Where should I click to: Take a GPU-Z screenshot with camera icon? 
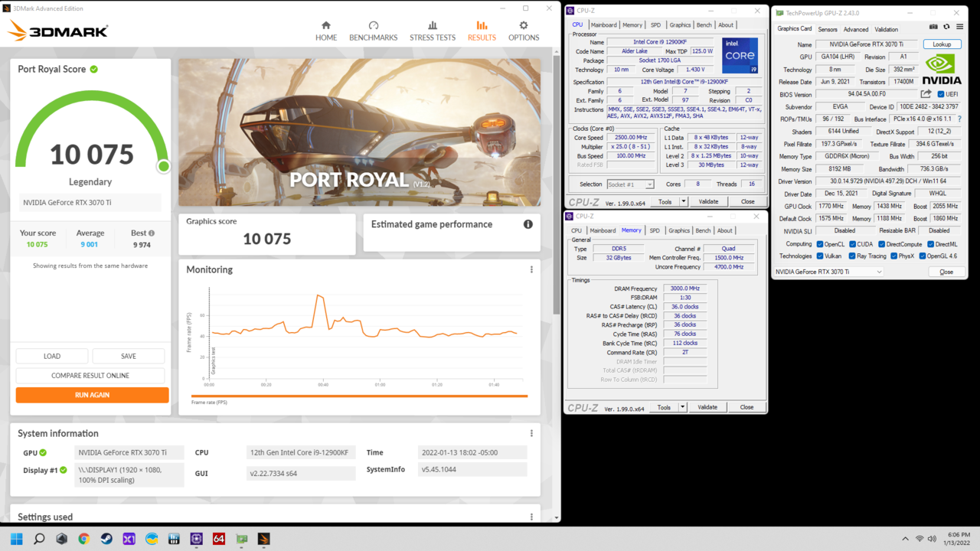(x=933, y=27)
